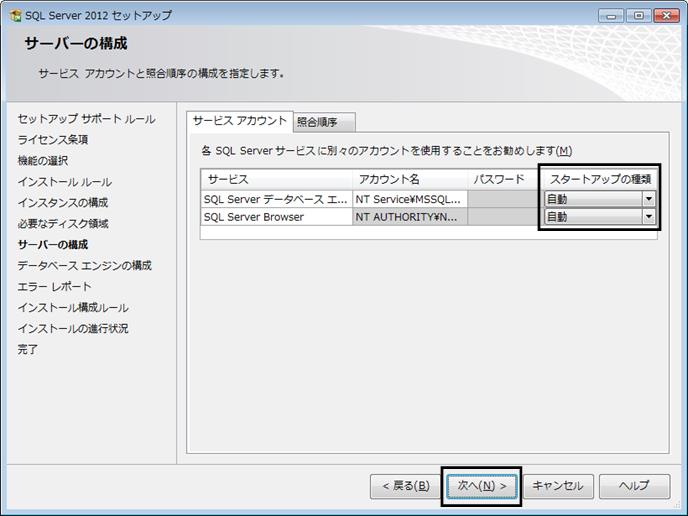Select データベース エンジンの構成 step in sidebar
The image size is (688, 516).
85,265
